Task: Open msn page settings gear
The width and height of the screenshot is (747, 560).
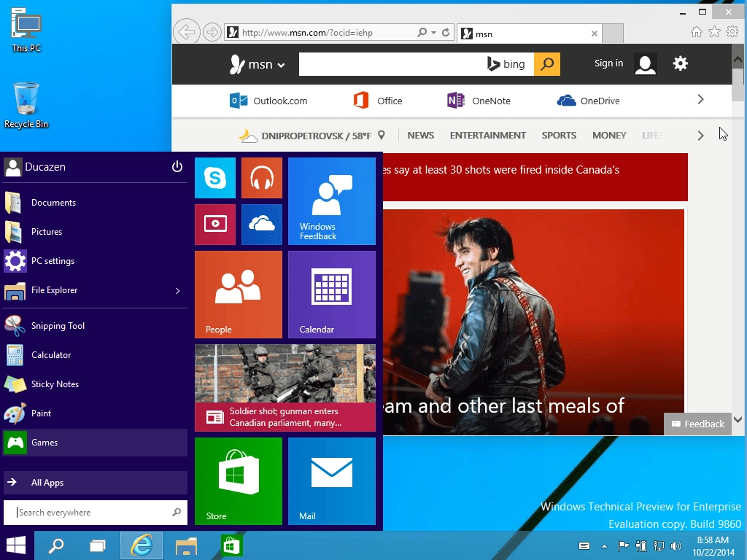Action: coord(681,63)
